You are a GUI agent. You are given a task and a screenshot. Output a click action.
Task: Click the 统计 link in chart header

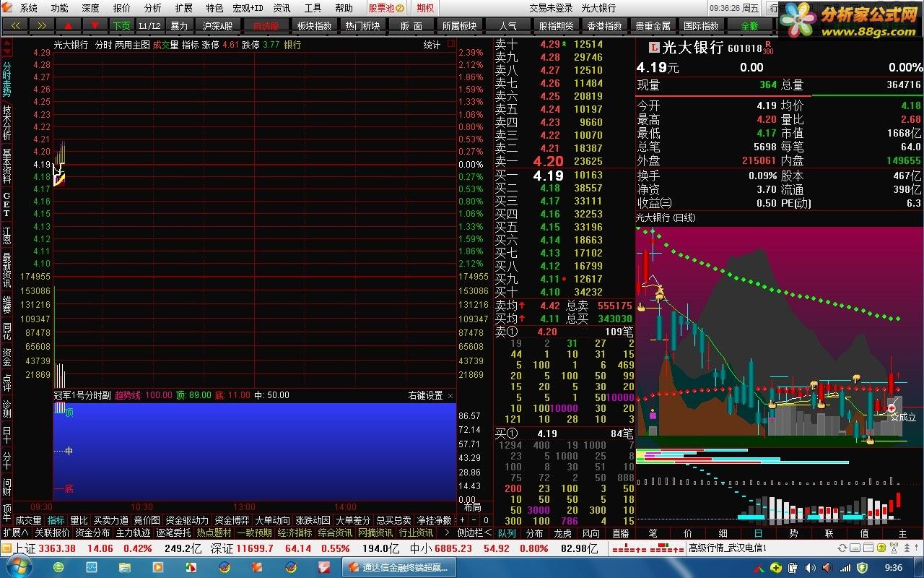[432, 45]
